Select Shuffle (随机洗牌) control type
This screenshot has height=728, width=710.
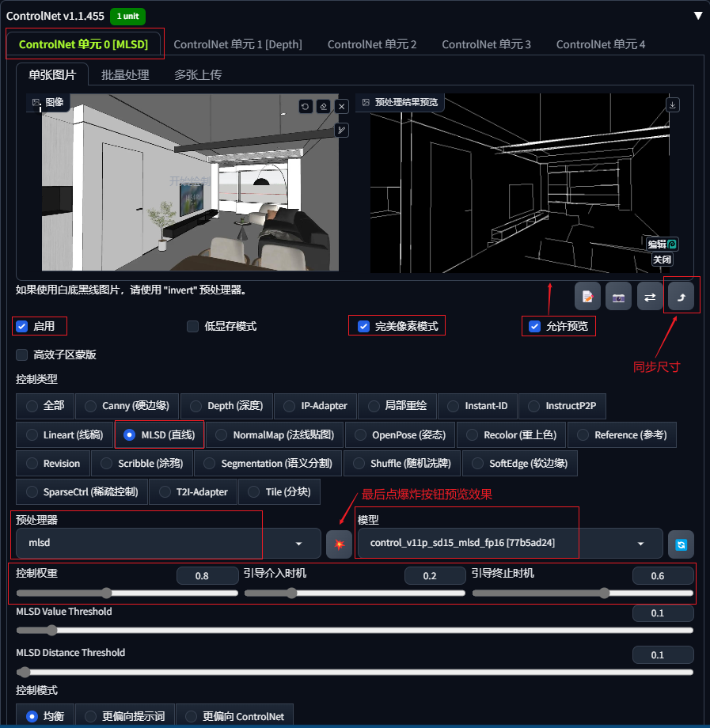point(401,464)
